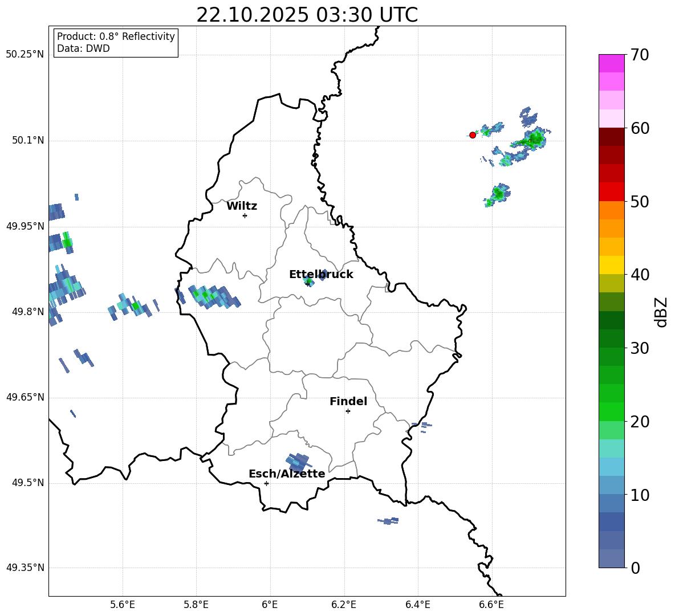675x616 pixels.
Task: Click the red dot marker near 50.1°N
Action: point(473,135)
